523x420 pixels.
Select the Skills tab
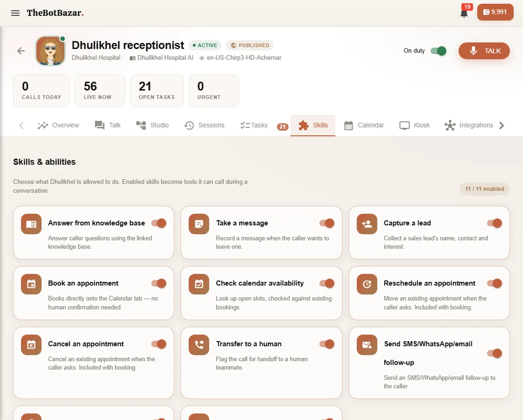click(313, 126)
